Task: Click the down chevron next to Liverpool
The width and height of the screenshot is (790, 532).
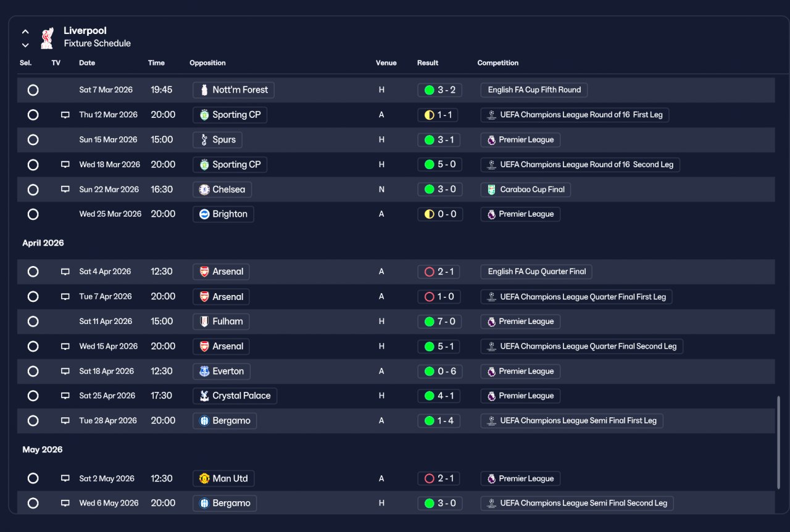Action: 25,45
